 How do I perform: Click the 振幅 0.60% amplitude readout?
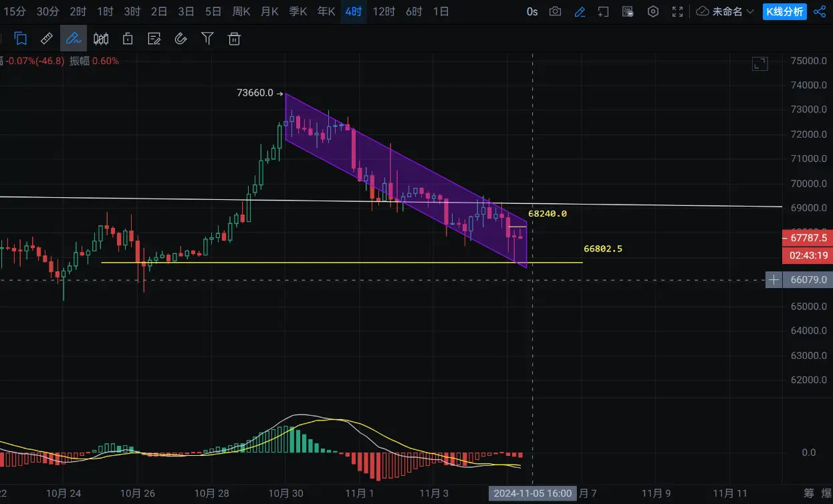[x=94, y=61]
